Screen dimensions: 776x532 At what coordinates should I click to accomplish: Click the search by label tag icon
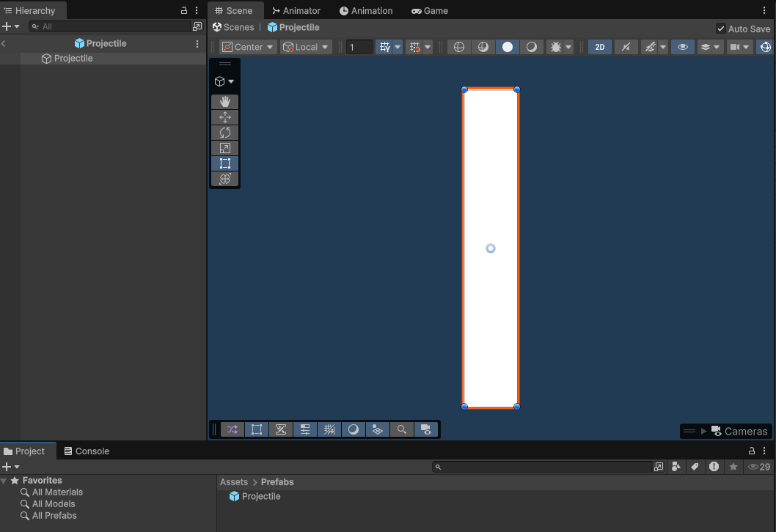(695, 467)
